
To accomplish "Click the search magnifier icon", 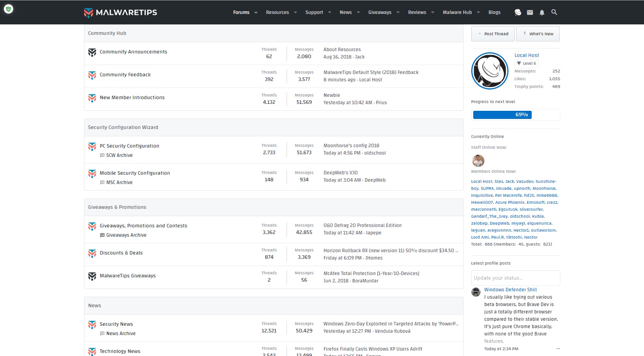I will coord(554,12).
